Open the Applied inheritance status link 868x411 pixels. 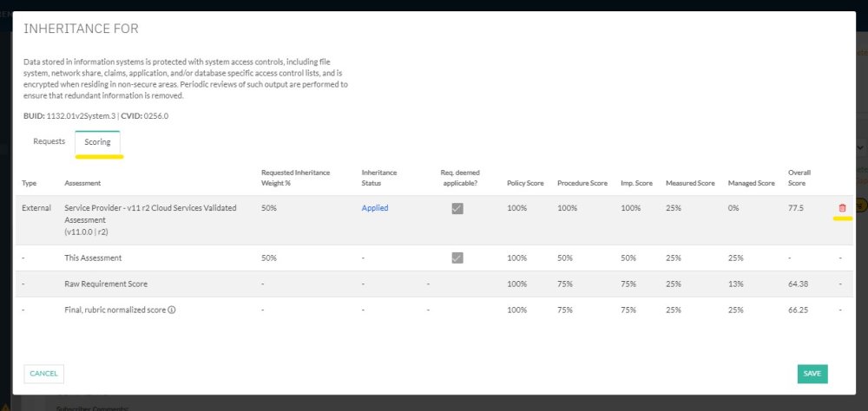coord(375,208)
